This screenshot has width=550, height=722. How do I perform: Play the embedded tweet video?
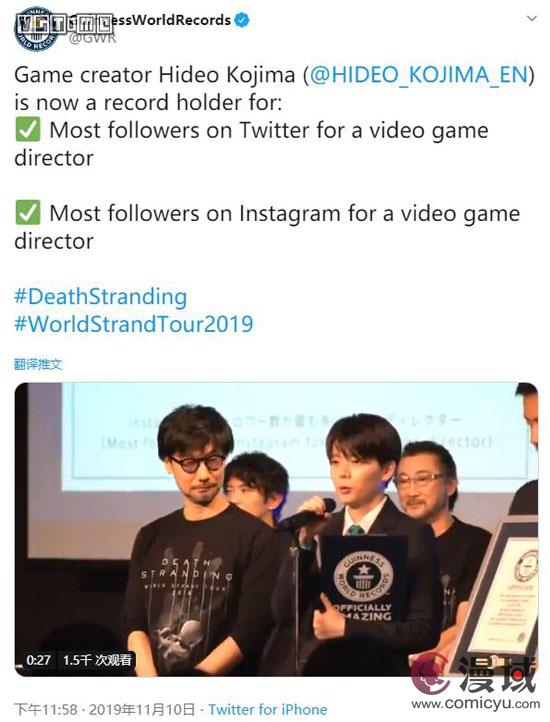(276, 529)
